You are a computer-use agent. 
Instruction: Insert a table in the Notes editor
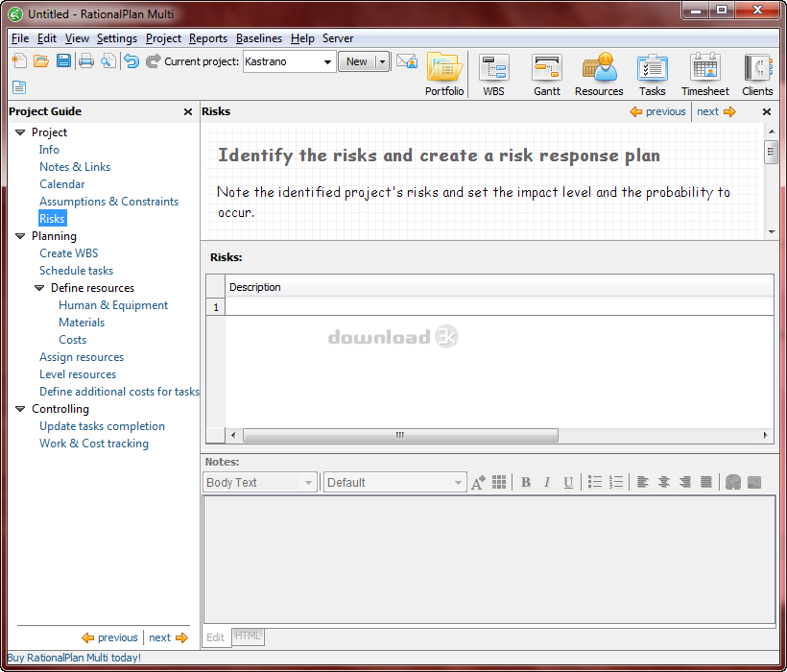click(x=499, y=482)
